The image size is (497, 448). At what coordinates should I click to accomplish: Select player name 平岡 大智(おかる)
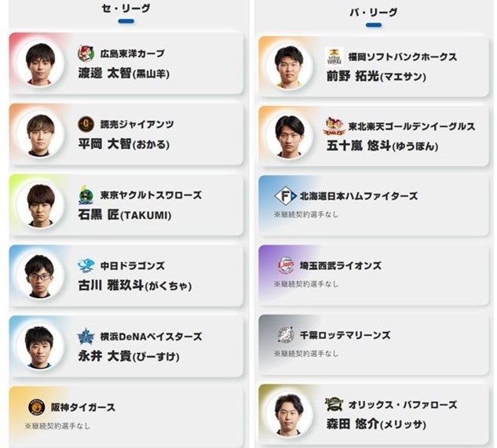coord(135,144)
